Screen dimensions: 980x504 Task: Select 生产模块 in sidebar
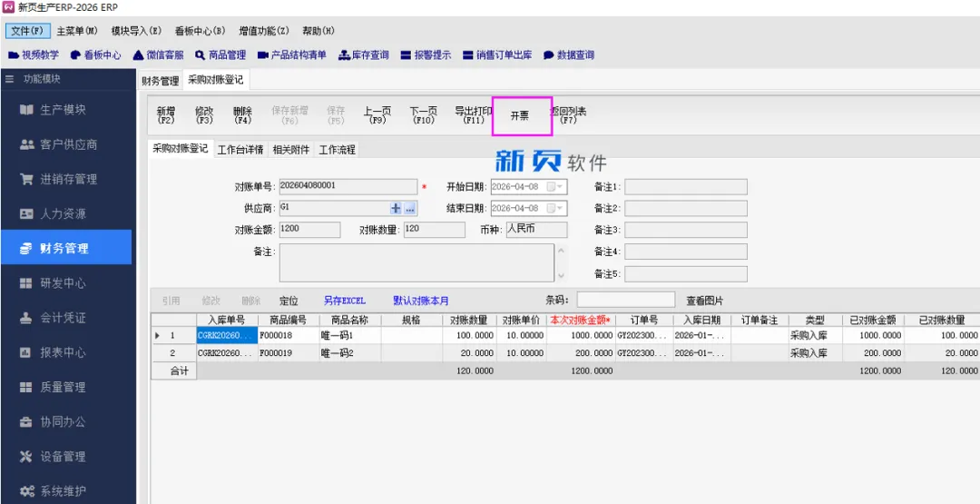(x=65, y=110)
